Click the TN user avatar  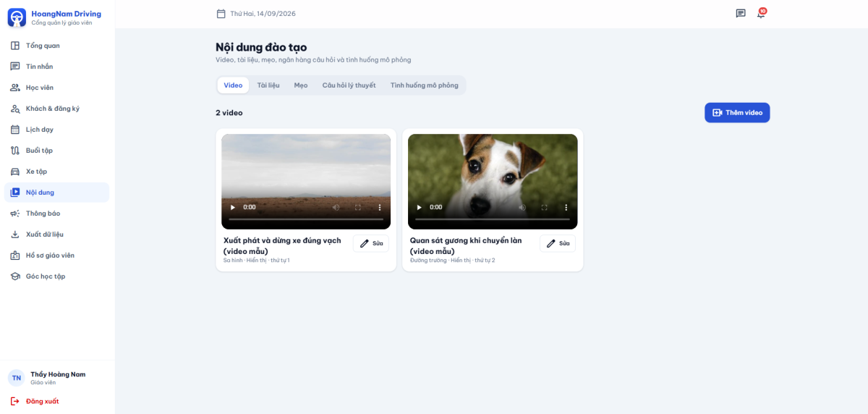(x=16, y=378)
